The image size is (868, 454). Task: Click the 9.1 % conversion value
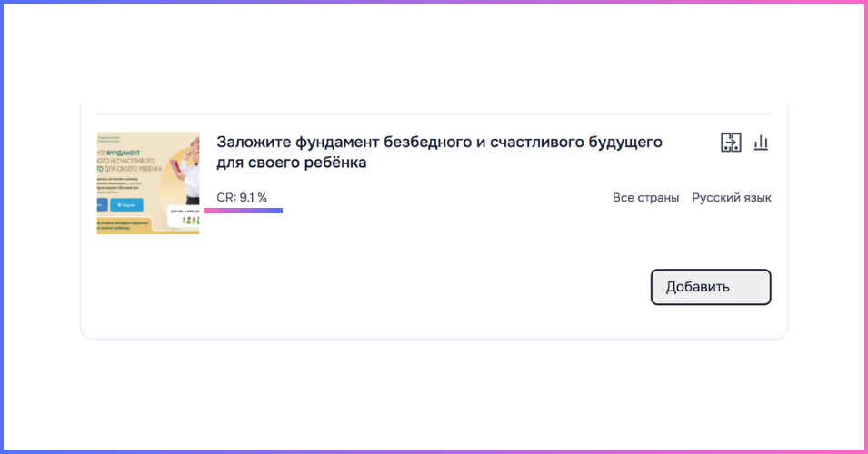click(253, 197)
